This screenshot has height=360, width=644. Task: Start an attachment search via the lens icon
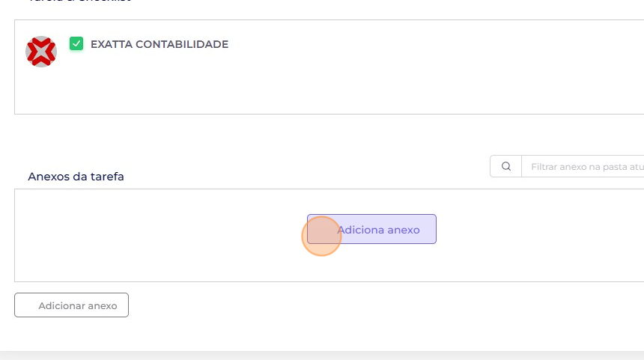click(506, 166)
